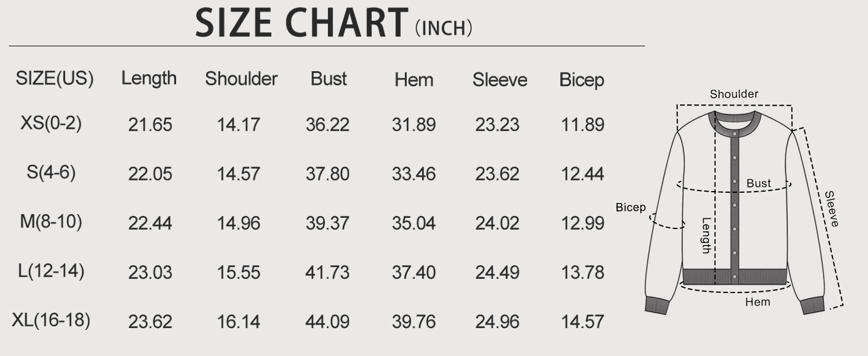868x356 pixels.
Task: Select the S(4-6) size row label
Action: point(51,173)
